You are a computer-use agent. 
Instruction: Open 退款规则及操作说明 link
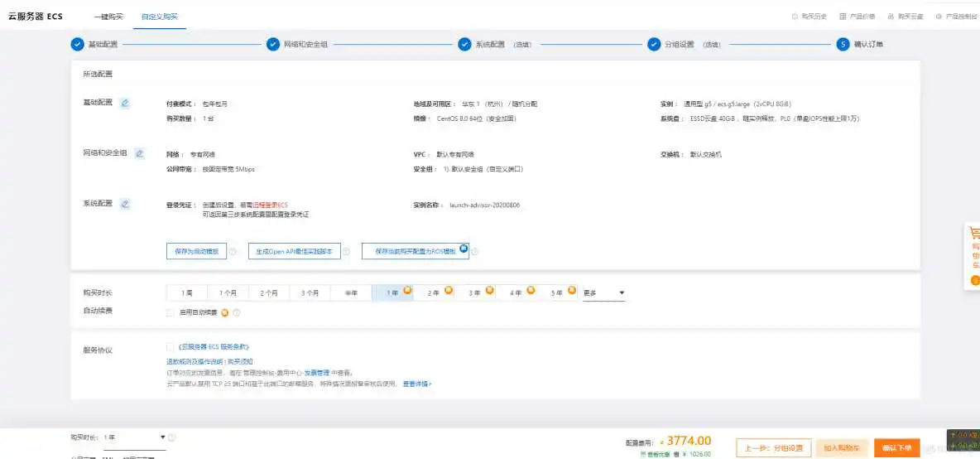pos(195,361)
